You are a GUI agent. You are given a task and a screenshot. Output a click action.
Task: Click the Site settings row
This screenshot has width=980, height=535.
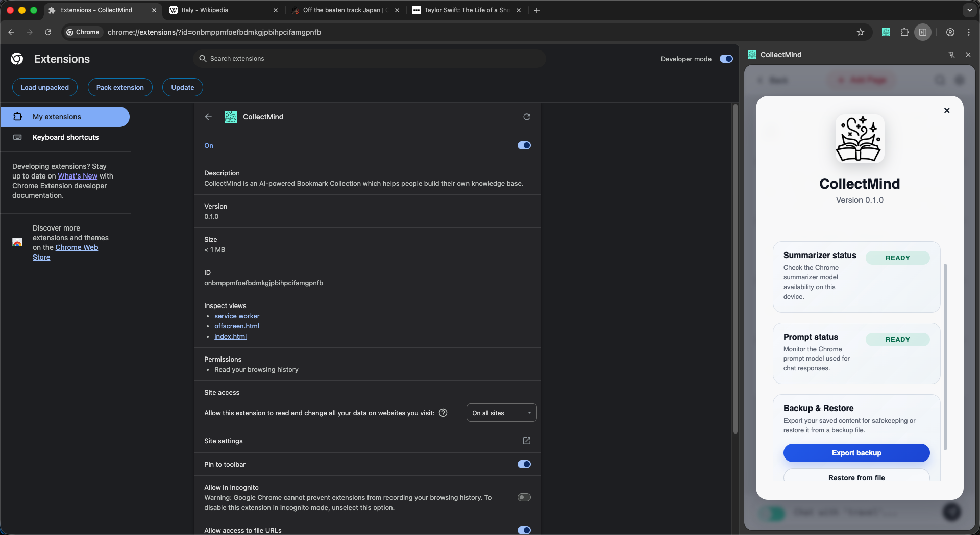(367, 441)
